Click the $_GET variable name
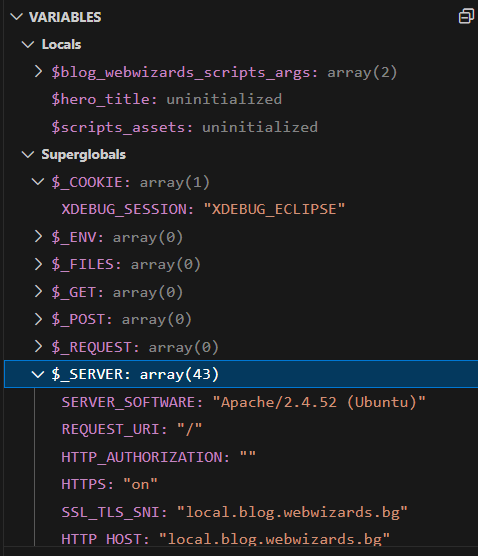The width and height of the screenshot is (478, 556). [73, 292]
